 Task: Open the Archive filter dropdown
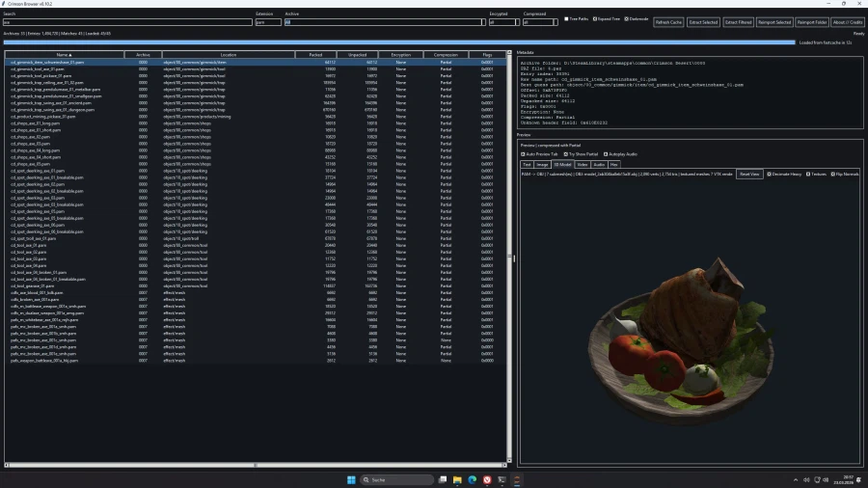[481, 22]
